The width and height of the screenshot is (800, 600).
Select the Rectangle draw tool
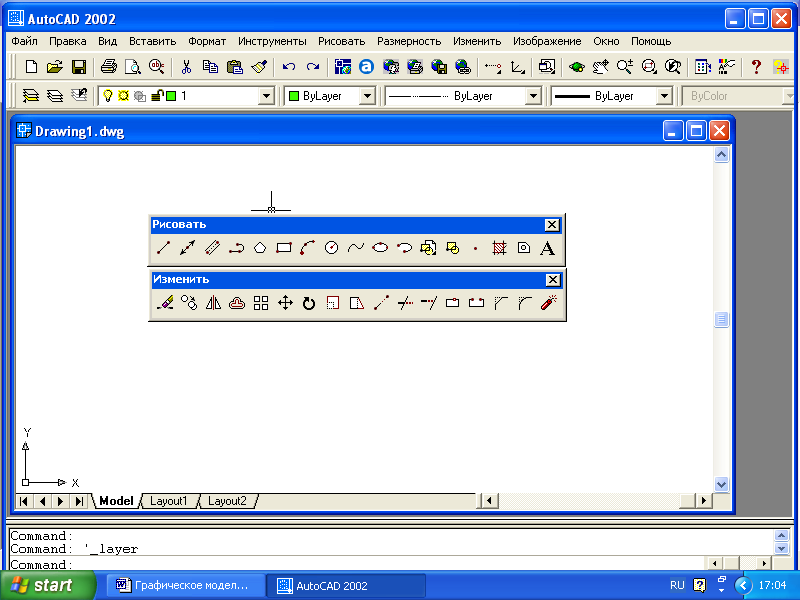pyautogui.click(x=284, y=248)
